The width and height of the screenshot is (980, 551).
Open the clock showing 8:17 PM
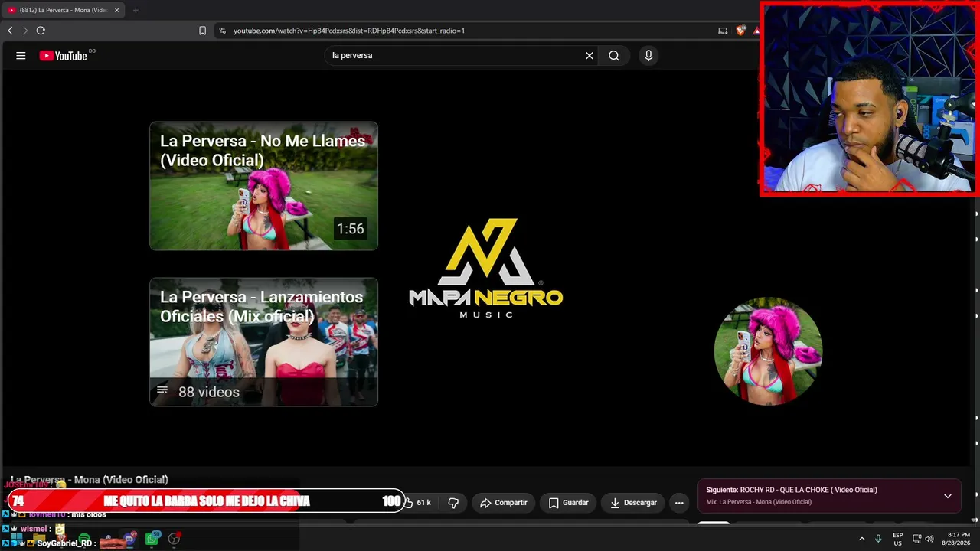[956, 539]
